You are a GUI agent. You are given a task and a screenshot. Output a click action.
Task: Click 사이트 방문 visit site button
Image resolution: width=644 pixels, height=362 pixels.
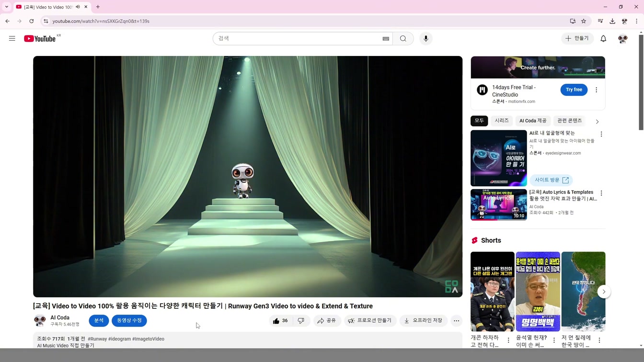pos(552,180)
